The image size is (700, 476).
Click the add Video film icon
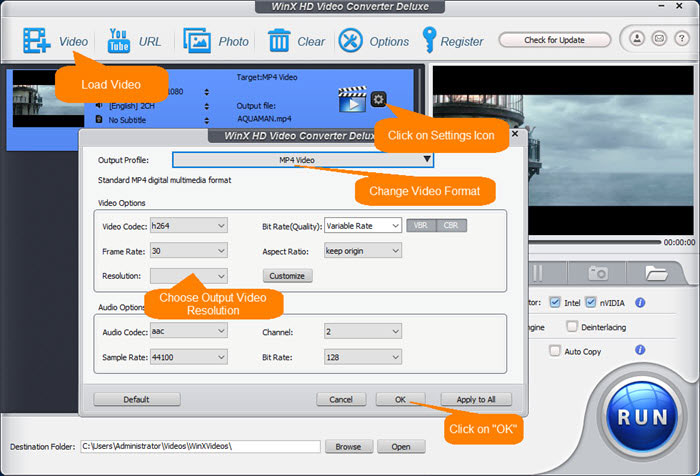(x=36, y=41)
